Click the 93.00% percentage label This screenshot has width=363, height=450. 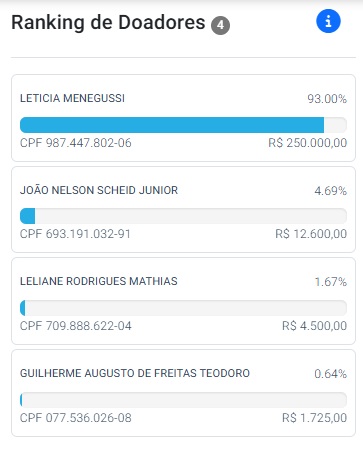click(x=327, y=99)
